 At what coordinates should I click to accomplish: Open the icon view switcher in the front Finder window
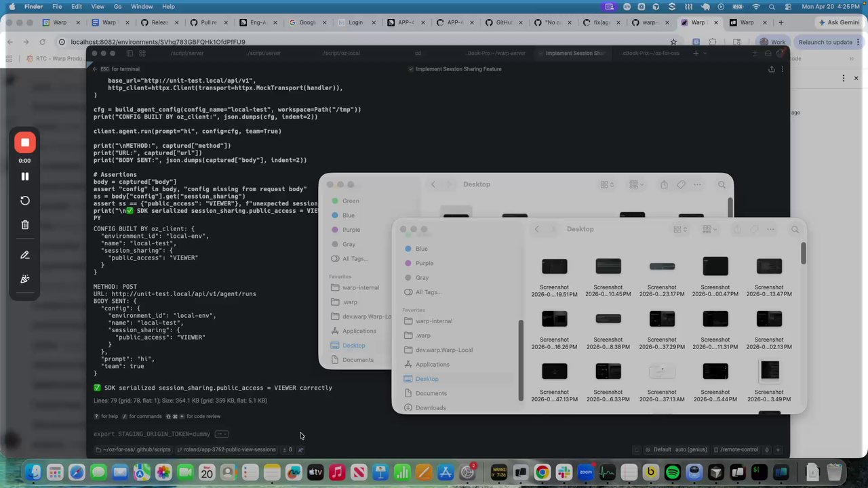(680, 229)
